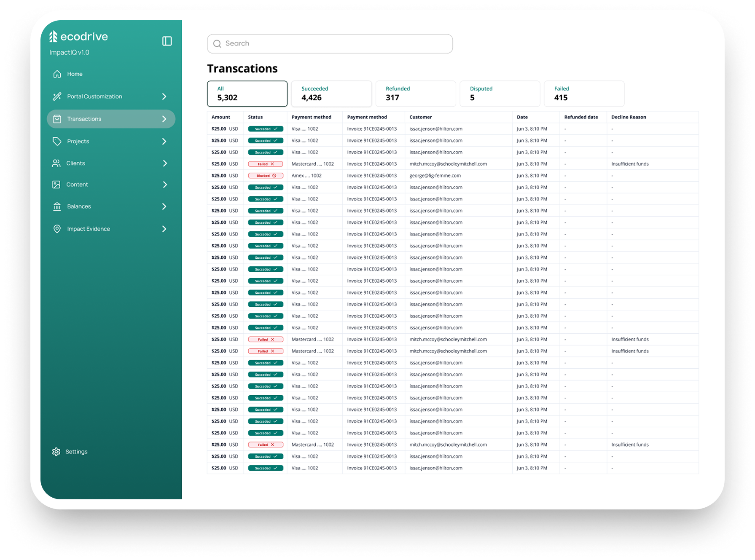Collapse the sidebar with the panel icon
Screen dimensions: 755x560
pyautogui.click(x=167, y=41)
